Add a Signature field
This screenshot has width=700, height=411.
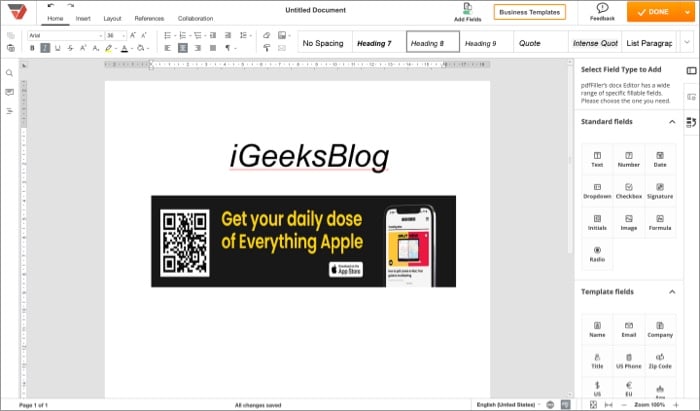coord(660,191)
